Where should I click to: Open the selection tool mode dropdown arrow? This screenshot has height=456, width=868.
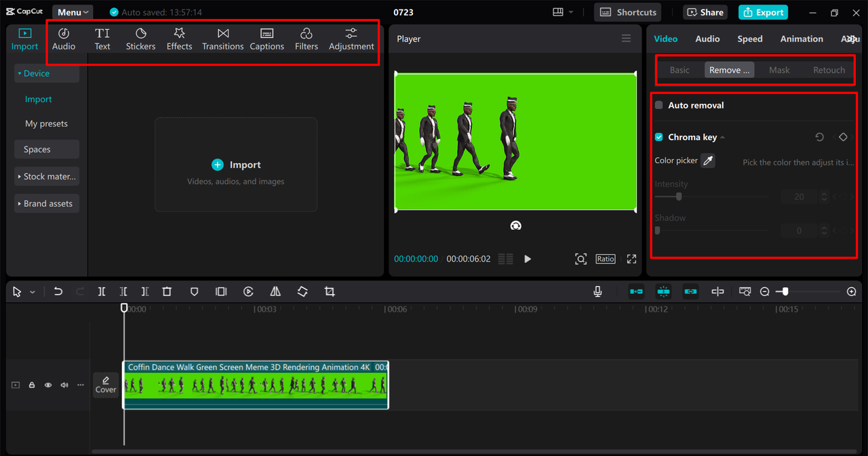click(33, 292)
